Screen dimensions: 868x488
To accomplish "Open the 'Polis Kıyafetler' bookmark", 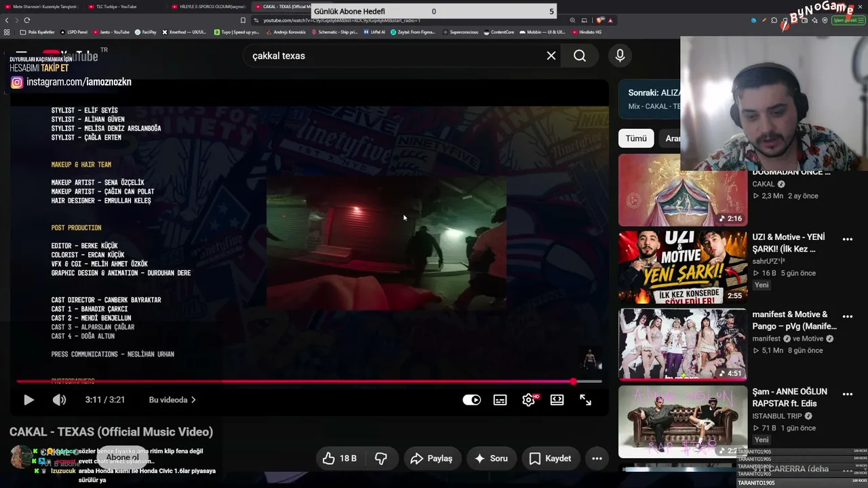I will [x=37, y=32].
